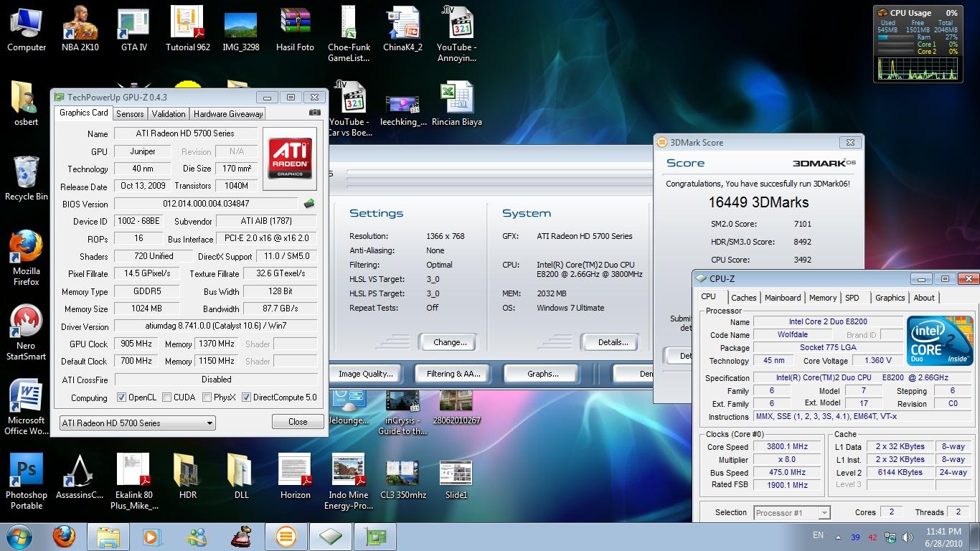Open the Horizon PDF document
Image resolution: width=980 pixels, height=551 pixels.
(295, 476)
